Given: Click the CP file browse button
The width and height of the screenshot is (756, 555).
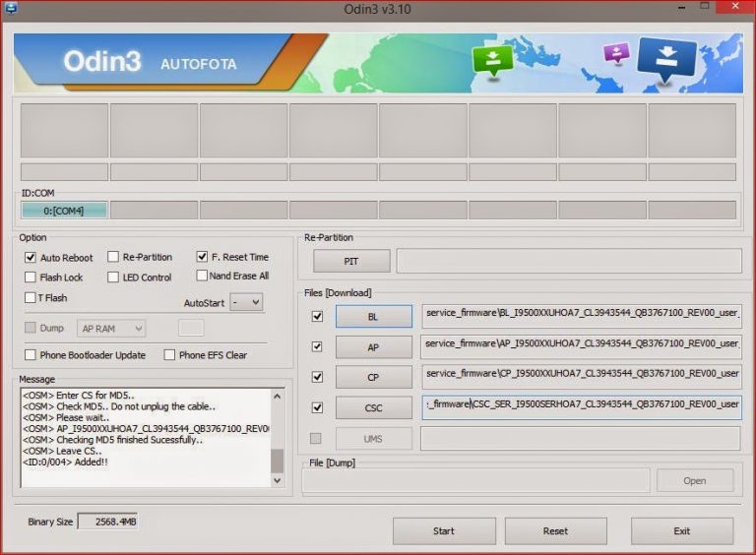Looking at the screenshot, I should coord(374,377).
